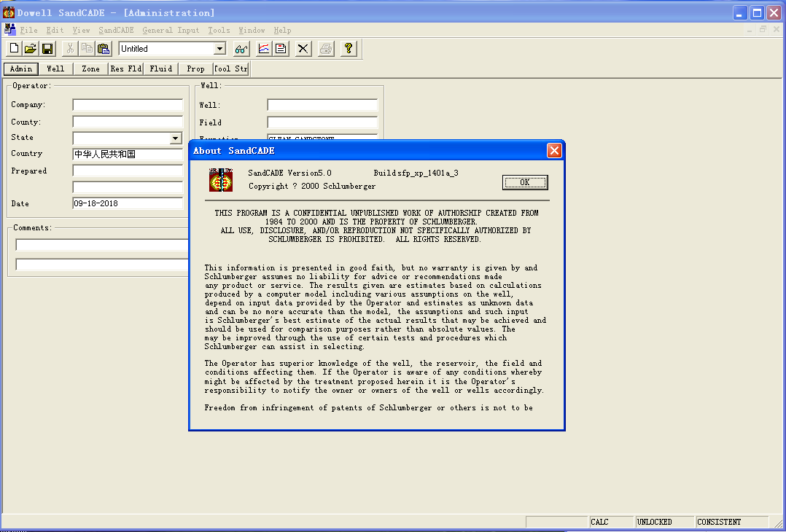The width and height of the screenshot is (786, 532).
Task: Switch to the Fluid tab
Action: click(161, 69)
